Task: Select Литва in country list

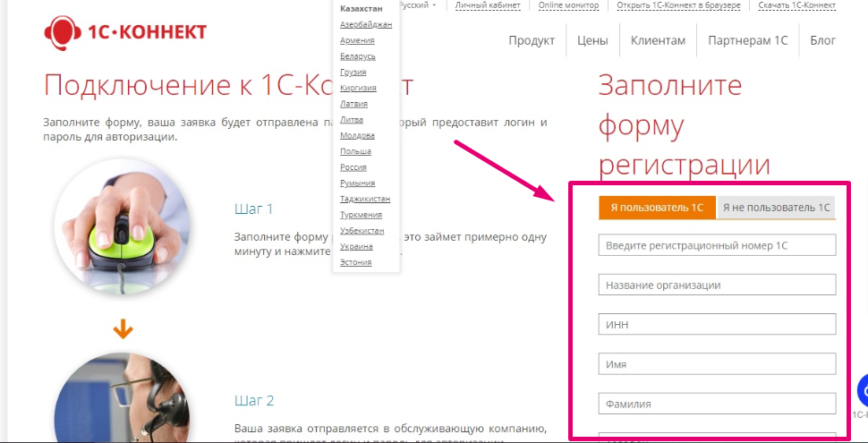Action: (x=352, y=120)
